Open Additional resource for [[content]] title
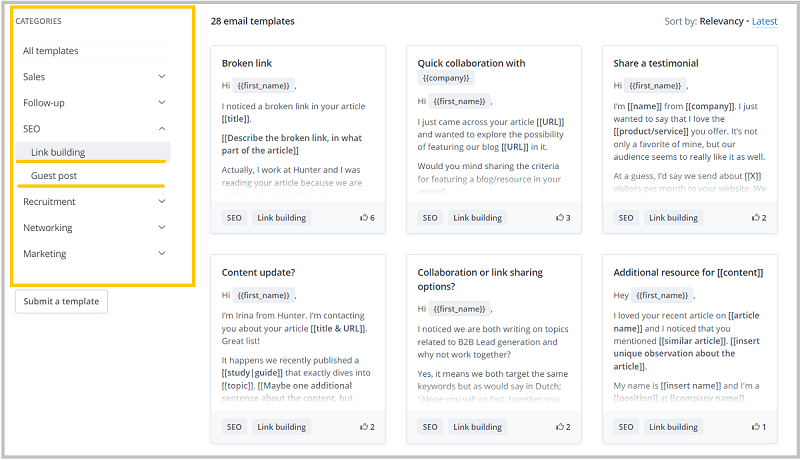 pyautogui.click(x=688, y=272)
